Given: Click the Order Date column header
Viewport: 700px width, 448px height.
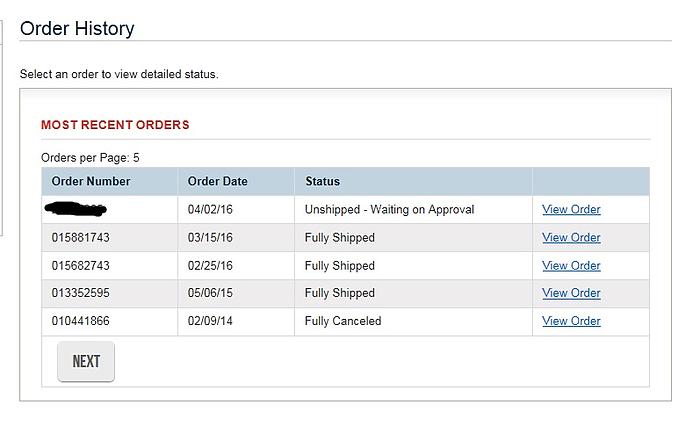Looking at the screenshot, I should [x=217, y=182].
